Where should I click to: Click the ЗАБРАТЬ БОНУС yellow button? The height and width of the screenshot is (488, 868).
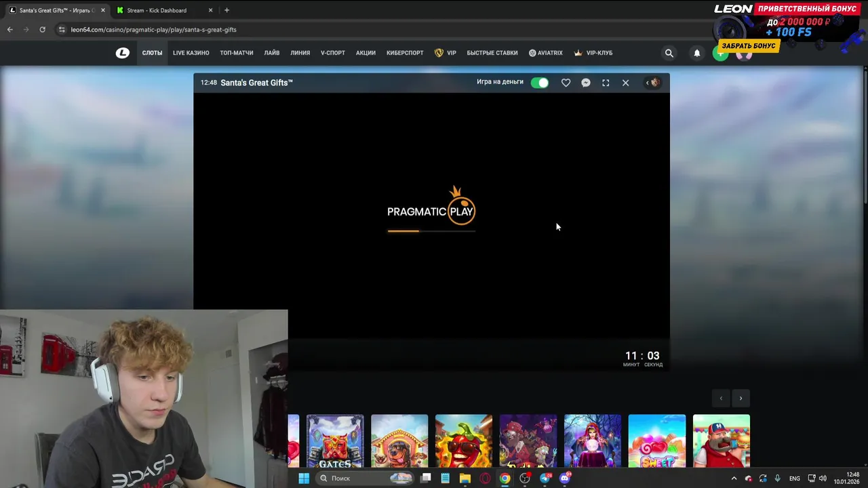pos(749,45)
